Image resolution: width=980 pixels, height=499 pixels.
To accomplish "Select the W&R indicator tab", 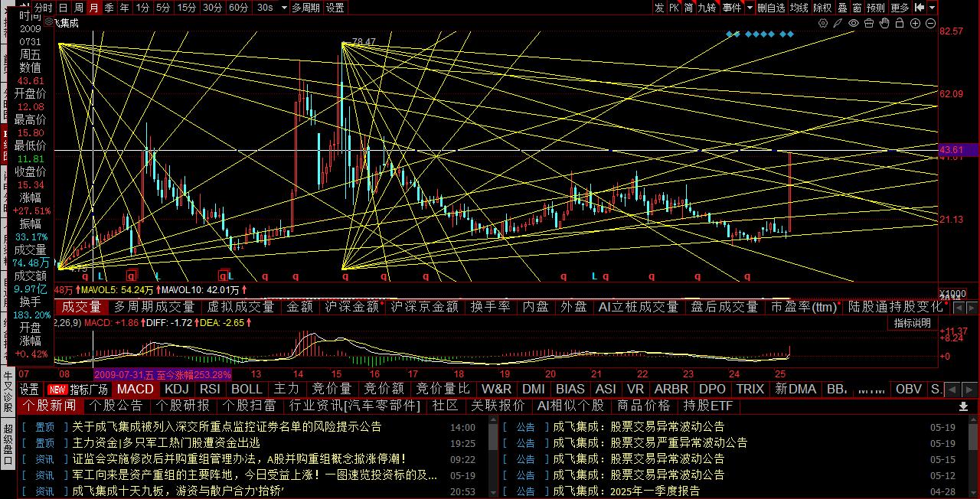I will (x=496, y=389).
